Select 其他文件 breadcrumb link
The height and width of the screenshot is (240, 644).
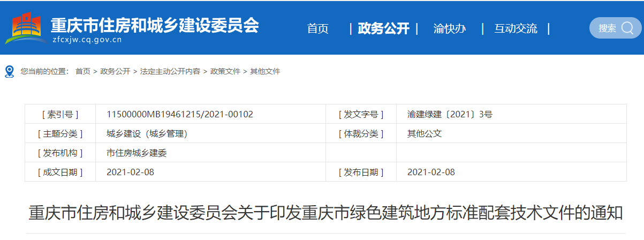pos(265,71)
